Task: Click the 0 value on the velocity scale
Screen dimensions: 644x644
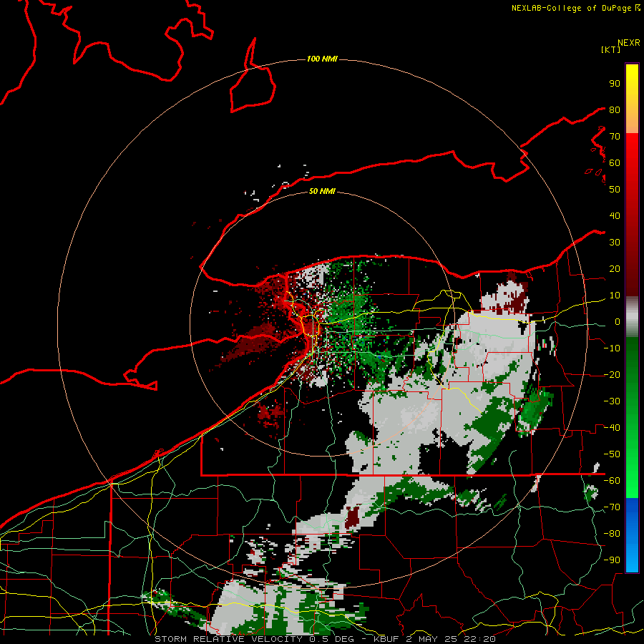Action: [x=618, y=321]
